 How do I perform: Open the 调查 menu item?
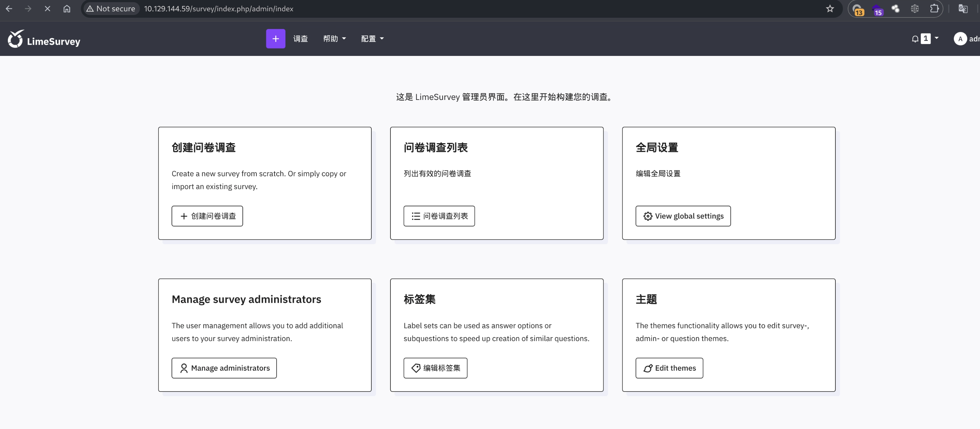300,39
